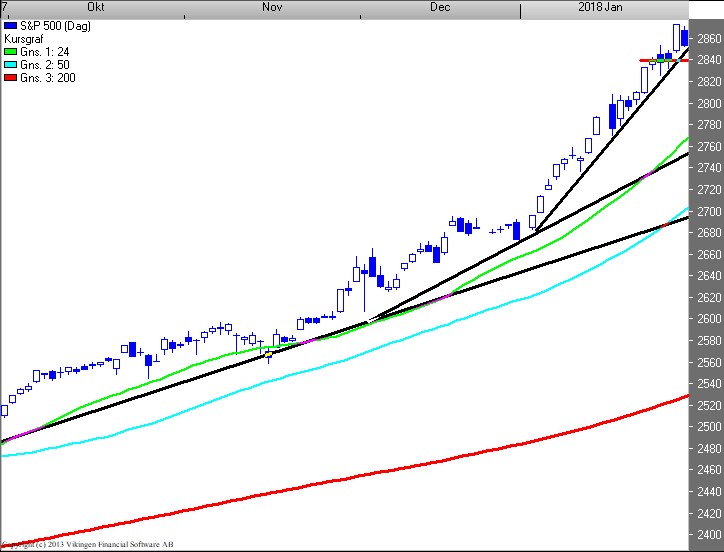
Task: Select the 'Kursgraf' legend text
Action: coord(24,39)
